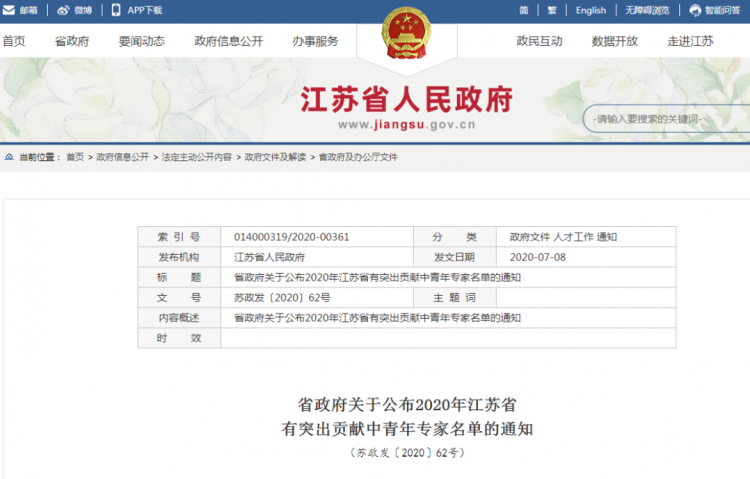Viewport: 750px width, 479px height.
Task: Click the APP下载 phone icon
Action: [116, 10]
